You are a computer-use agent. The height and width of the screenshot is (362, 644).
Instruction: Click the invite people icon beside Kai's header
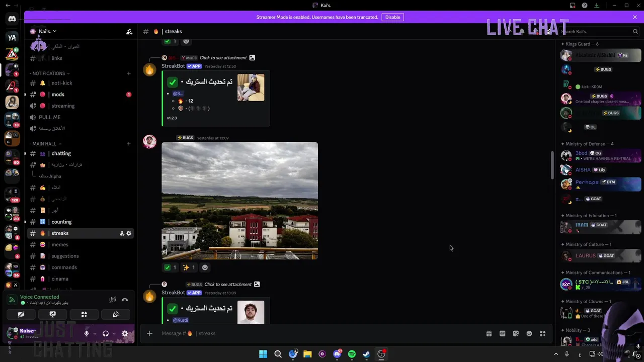pyautogui.click(x=129, y=32)
